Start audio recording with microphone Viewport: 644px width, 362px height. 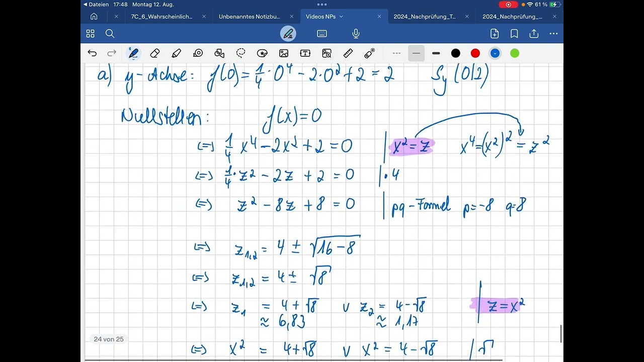[x=356, y=34]
